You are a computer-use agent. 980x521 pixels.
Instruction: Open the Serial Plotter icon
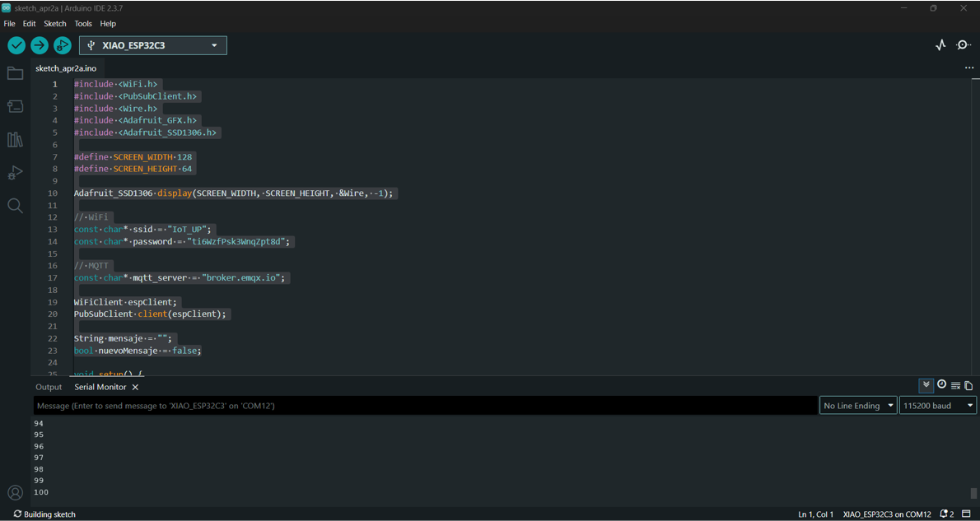(x=940, y=45)
